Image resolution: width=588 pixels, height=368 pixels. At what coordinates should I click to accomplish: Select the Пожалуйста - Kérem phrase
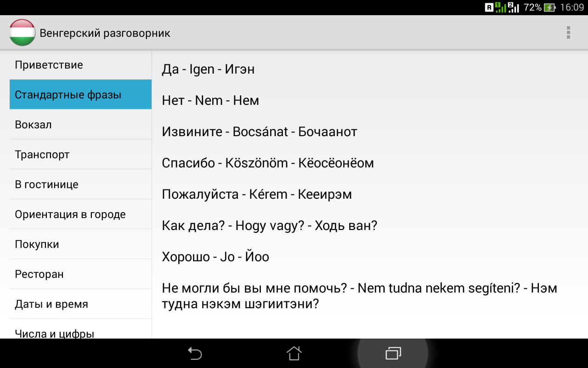point(257,195)
